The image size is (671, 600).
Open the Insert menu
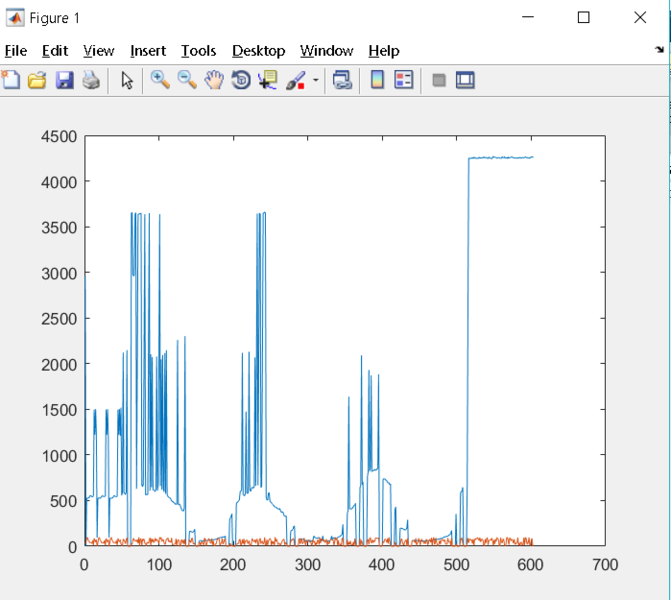[148, 51]
